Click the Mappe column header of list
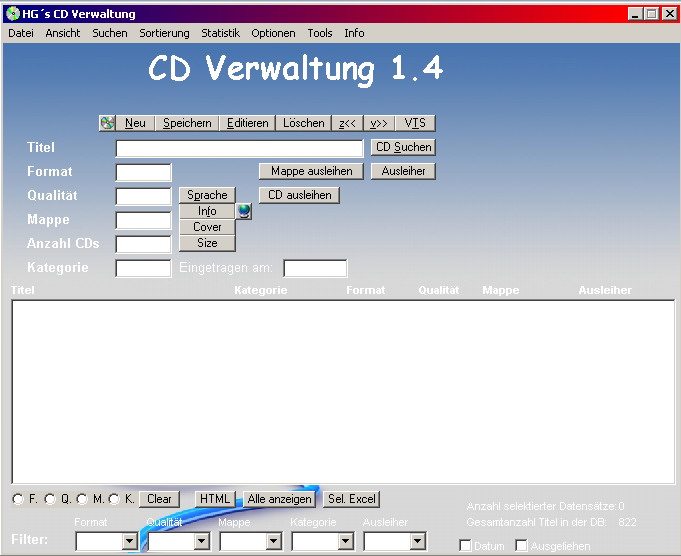Image resolution: width=681 pixels, height=556 pixels. (x=500, y=290)
